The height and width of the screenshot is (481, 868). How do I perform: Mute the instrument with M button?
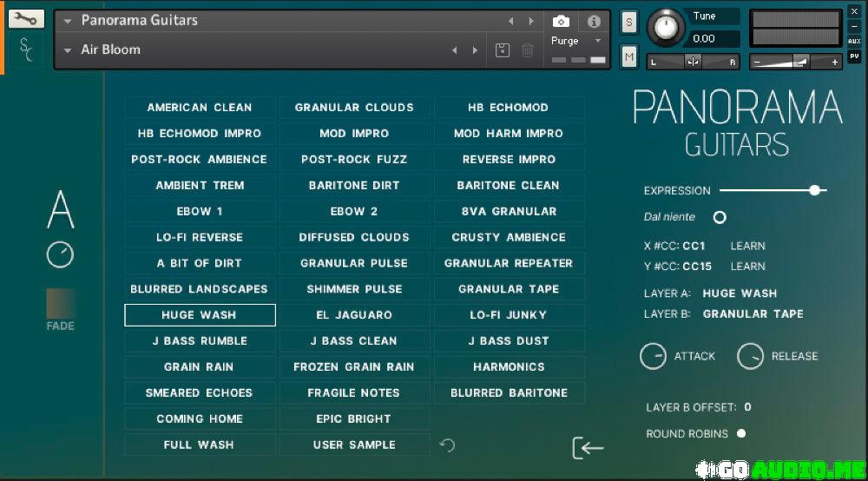tap(629, 57)
